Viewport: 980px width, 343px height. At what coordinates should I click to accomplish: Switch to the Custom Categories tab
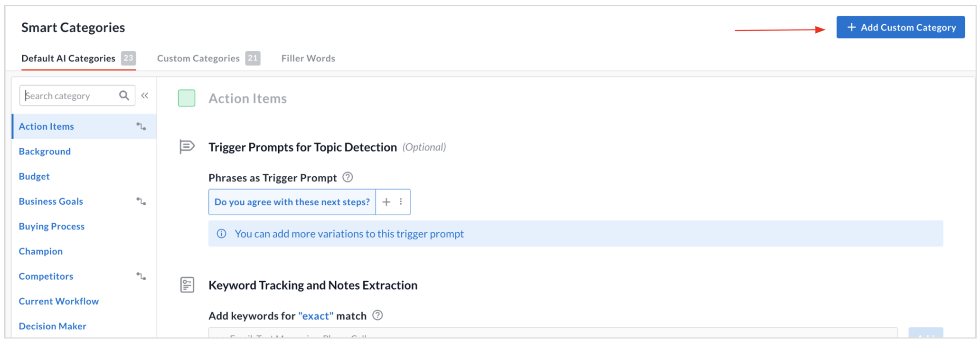[x=198, y=58]
